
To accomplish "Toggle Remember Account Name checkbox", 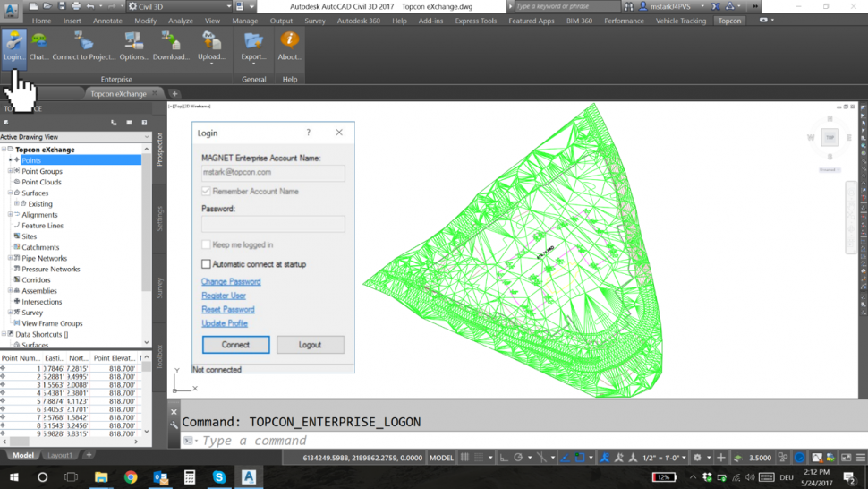I will (x=207, y=191).
